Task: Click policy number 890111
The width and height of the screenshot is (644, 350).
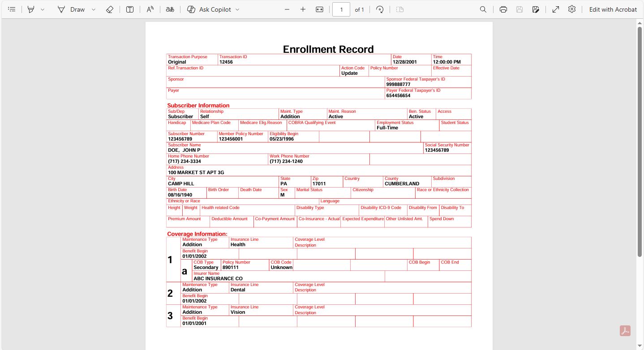Action: (x=231, y=268)
